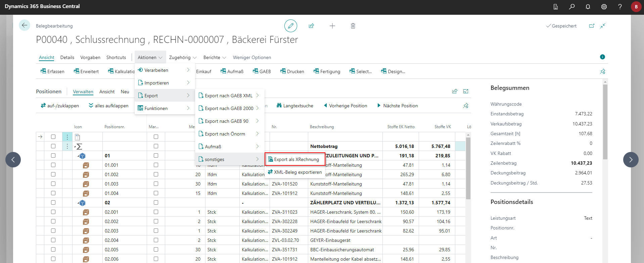Expand Export nach GAEB XML submenu
The width and height of the screenshot is (644, 263).
tap(230, 96)
